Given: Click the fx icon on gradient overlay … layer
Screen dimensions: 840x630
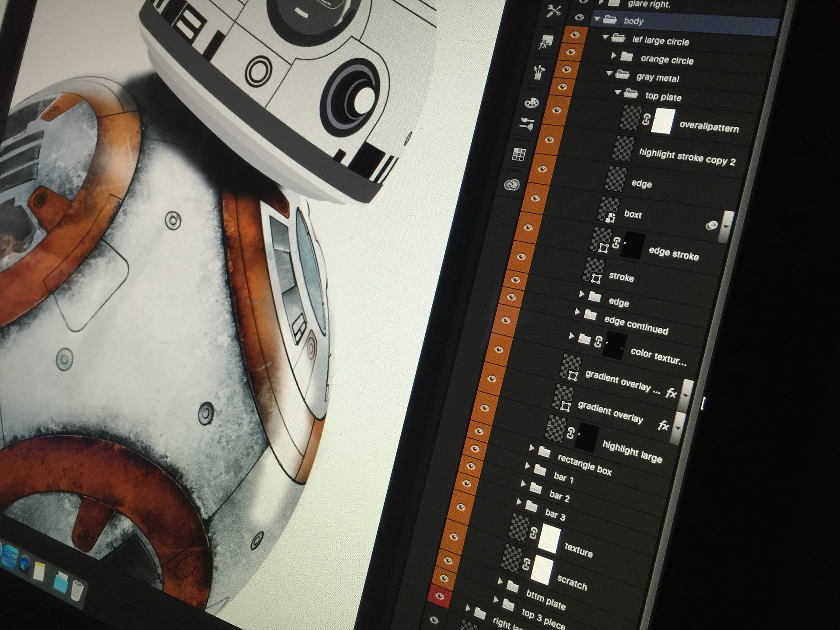Looking at the screenshot, I should (671, 393).
